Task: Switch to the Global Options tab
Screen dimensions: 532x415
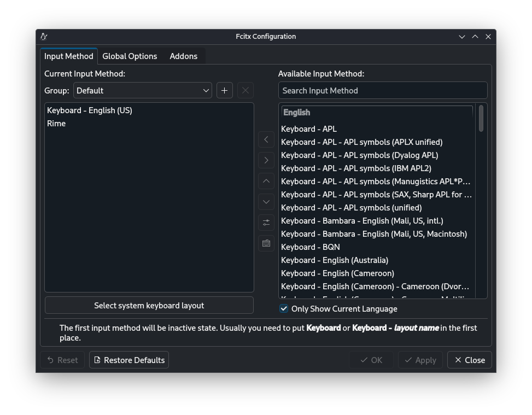Action: pos(130,56)
